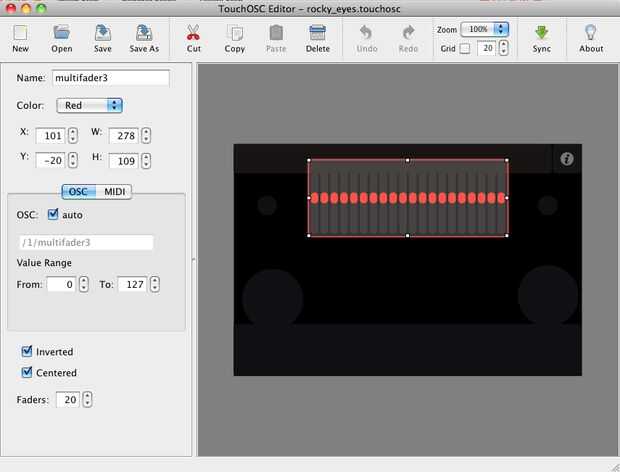620x472 pixels.
Task: Click the From value field showing 0
Action: [61, 284]
